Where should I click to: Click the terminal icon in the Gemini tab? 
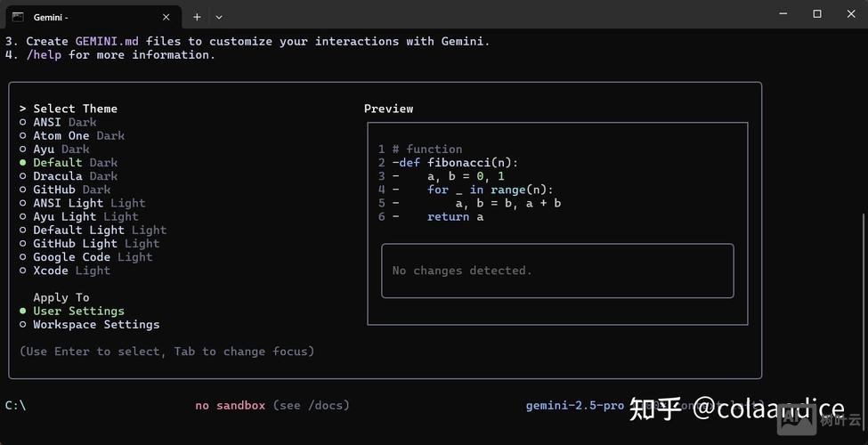click(17, 16)
